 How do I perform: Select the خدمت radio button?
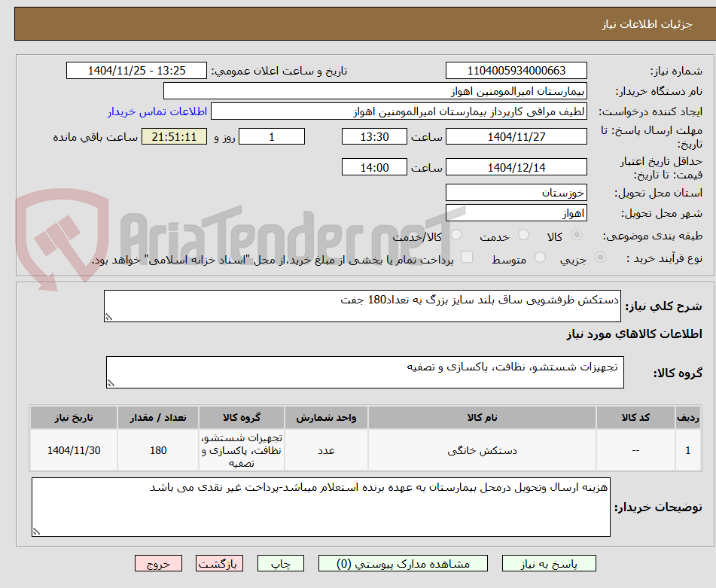[x=523, y=235]
